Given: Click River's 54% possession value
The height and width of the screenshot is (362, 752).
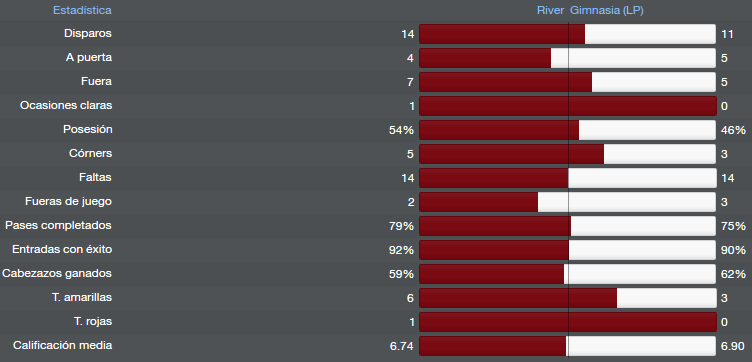Looking at the screenshot, I should [x=401, y=130].
